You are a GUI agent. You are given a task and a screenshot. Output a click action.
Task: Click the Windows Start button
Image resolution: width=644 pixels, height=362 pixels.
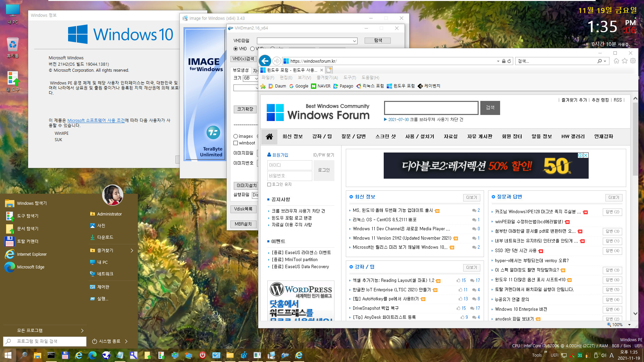click(8, 355)
